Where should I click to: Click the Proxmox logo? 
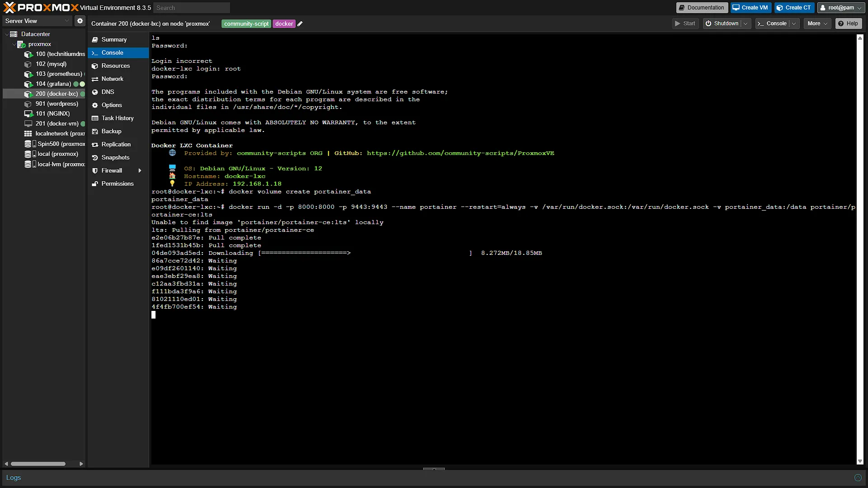tap(41, 7)
